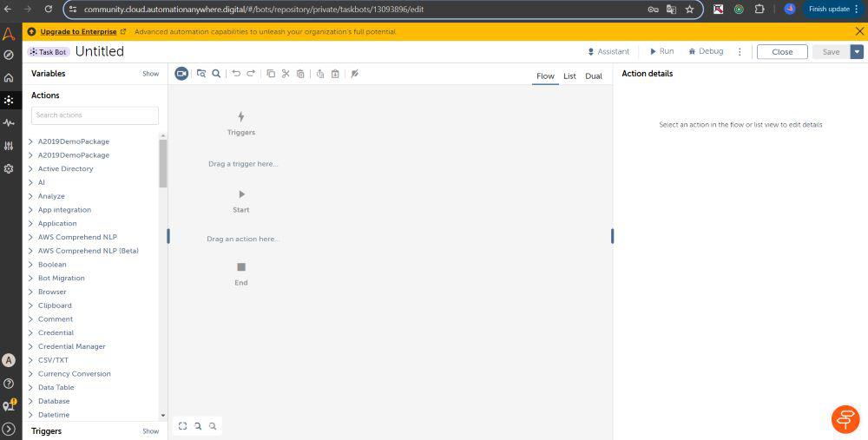Switch to the Flow view tab
Image resolution: width=868 pixels, height=440 pixels.
click(x=545, y=76)
